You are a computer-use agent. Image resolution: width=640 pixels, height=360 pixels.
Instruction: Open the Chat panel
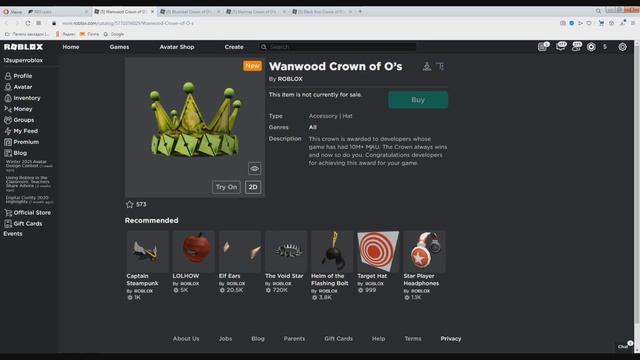624,346
